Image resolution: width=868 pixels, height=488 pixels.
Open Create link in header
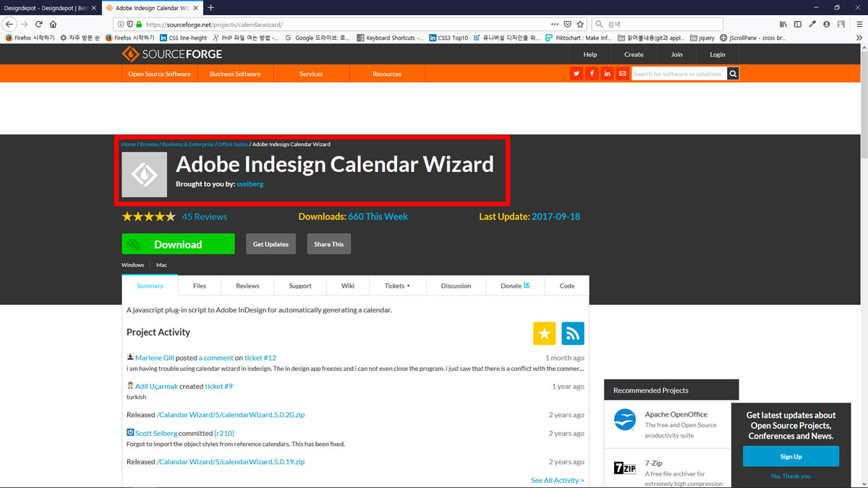(634, 54)
